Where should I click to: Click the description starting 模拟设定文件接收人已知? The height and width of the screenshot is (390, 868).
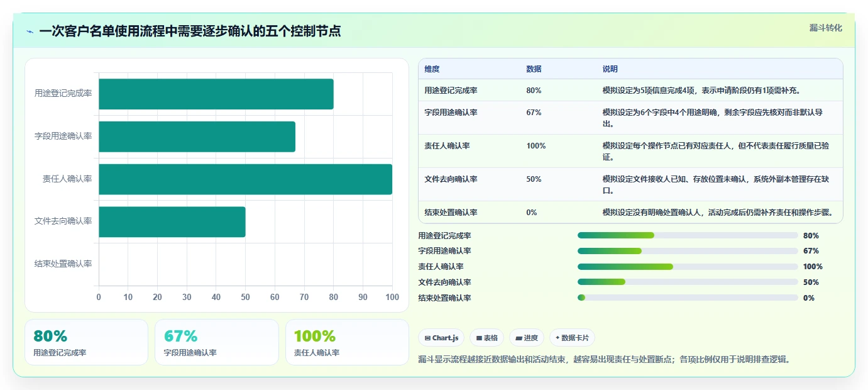[x=716, y=185]
